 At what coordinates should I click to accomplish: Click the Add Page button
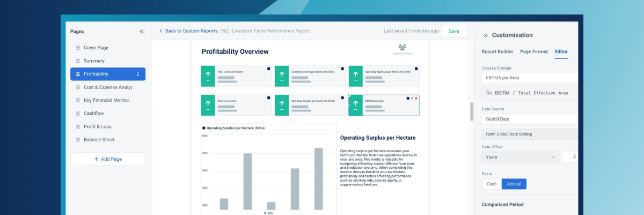108,159
